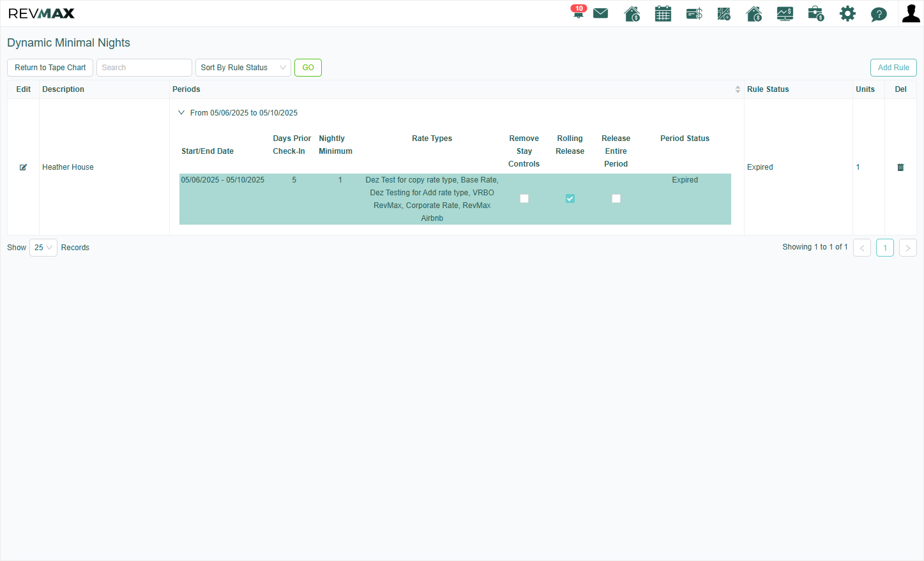Click the previous page arrow
Screen dimensions: 924x561
pyautogui.click(x=862, y=248)
